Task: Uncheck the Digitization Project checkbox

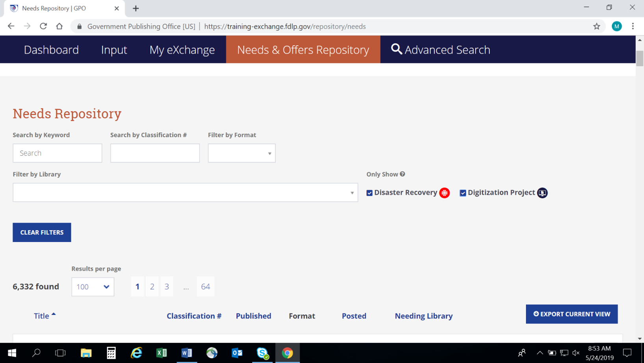Action: click(x=463, y=193)
